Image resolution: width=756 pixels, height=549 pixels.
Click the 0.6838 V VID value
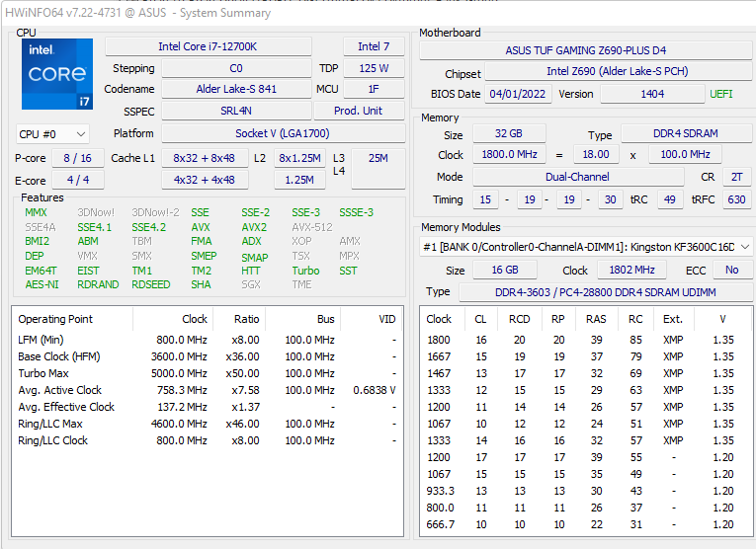pyautogui.click(x=375, y=390)
